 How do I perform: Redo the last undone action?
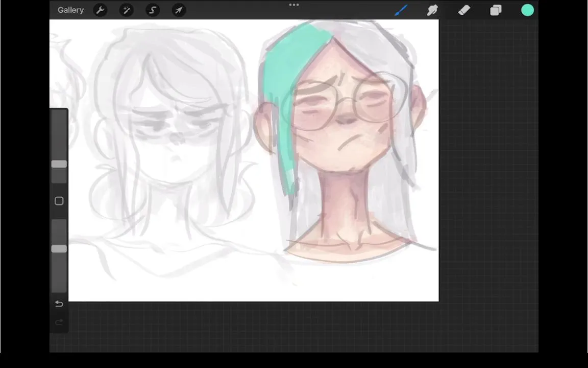coord(59,322)
